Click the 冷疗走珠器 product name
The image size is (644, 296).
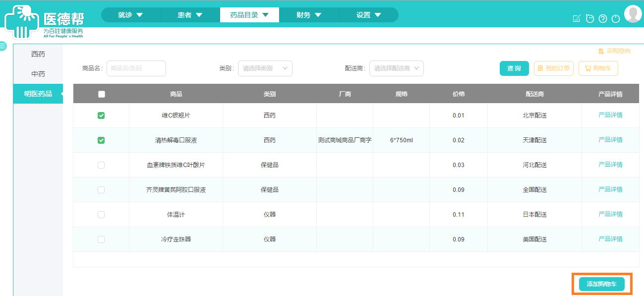(x=176, y=239)
